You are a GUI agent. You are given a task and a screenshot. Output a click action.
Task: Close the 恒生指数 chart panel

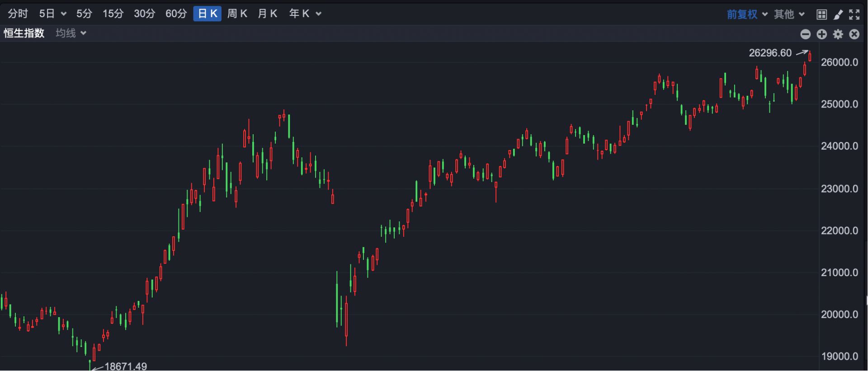(x=854, y=34)
